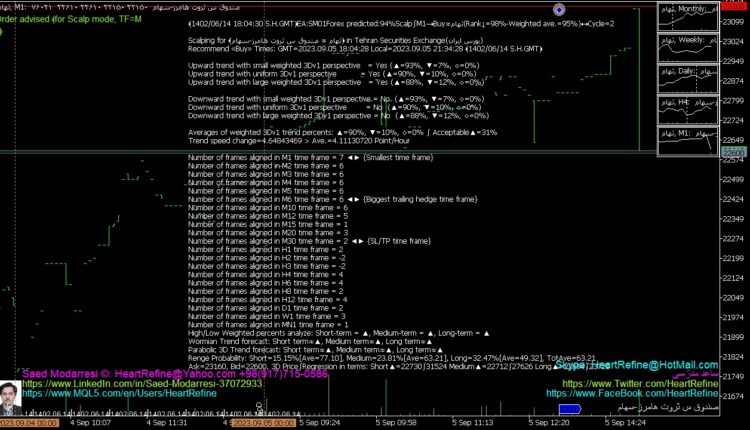Open the M1 mini chart thumbnail
Viewport: 750px width, 430px height.
tap(686, 141)
